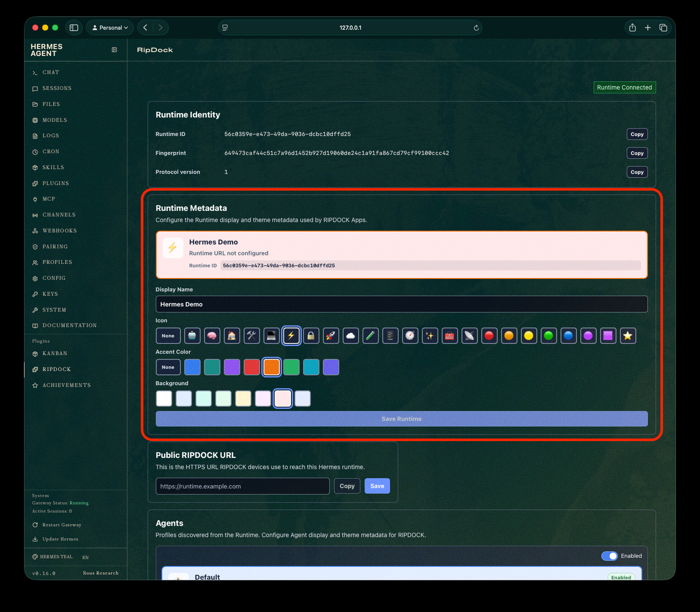The width and height of the screenshot is (700, 612).
Task: Open the Documentation page
Action: tap(75, 325)
